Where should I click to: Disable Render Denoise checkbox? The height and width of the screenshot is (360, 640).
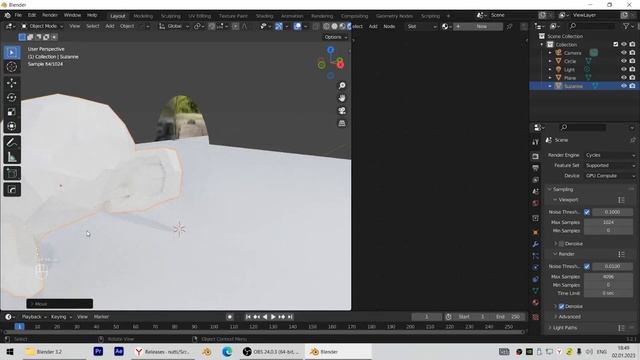[x=561, y=307]
